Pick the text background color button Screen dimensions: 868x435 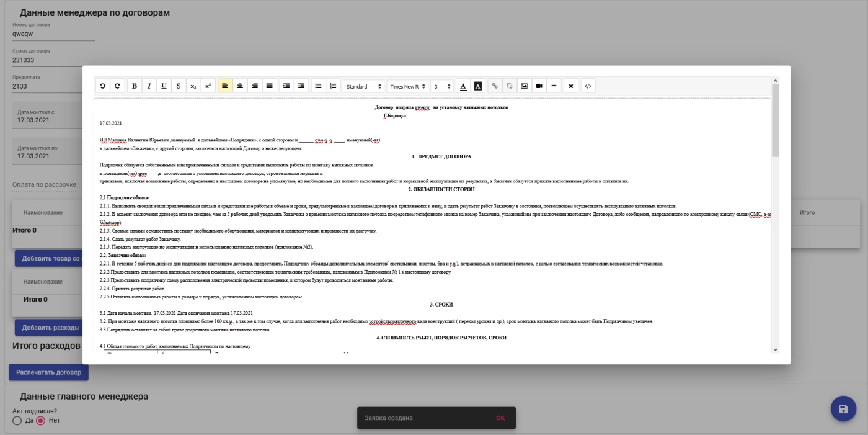(x=477, y=86)
